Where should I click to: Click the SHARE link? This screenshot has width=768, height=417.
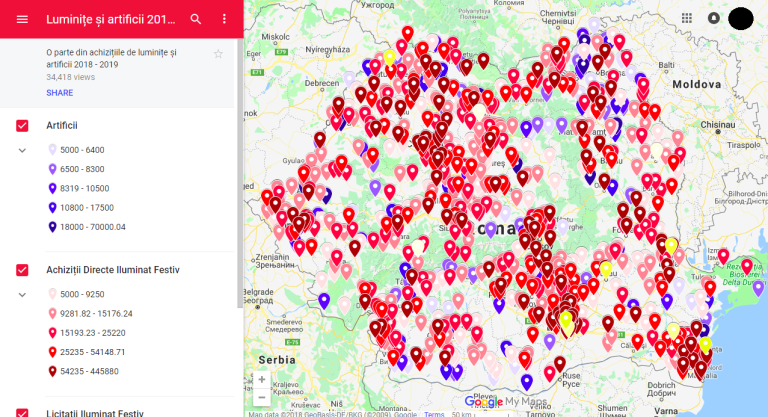tap(60, 93)
